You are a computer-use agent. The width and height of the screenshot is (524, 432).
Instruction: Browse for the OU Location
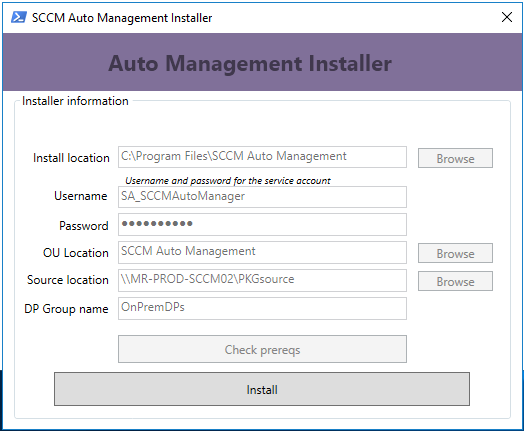pyautogui.click(x=455, y=253)
